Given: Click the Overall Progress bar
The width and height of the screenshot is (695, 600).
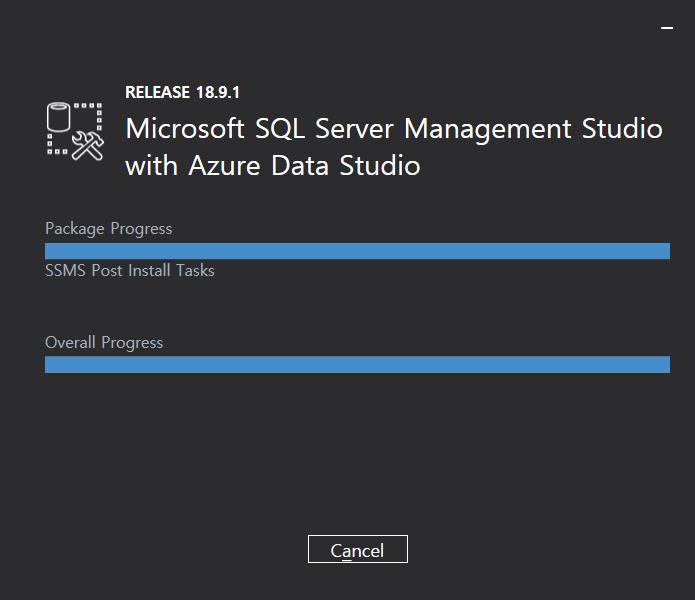Looking at the screenshot, I should coord(357,364).
